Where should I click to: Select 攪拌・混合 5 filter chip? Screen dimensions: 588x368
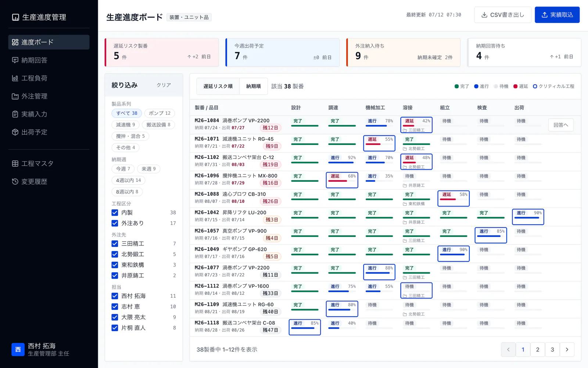tap(130, 136)
